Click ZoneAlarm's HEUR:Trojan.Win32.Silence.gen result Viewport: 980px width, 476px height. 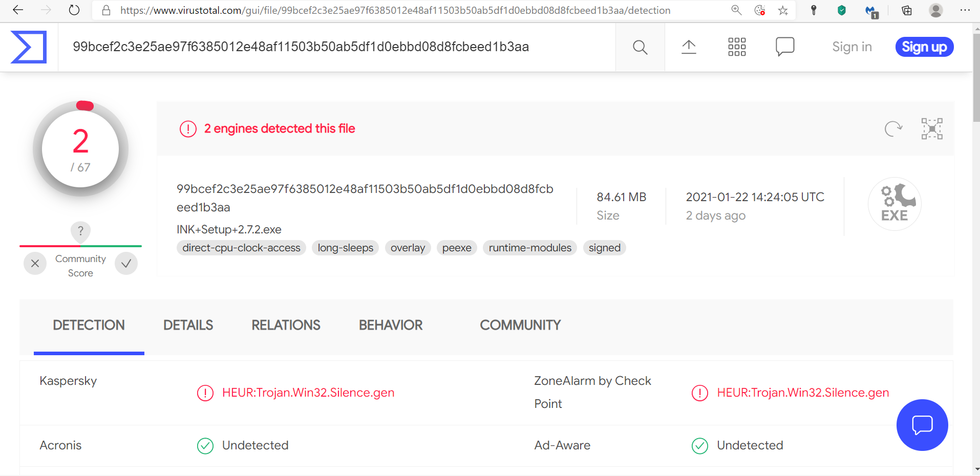tap(803, 393)
